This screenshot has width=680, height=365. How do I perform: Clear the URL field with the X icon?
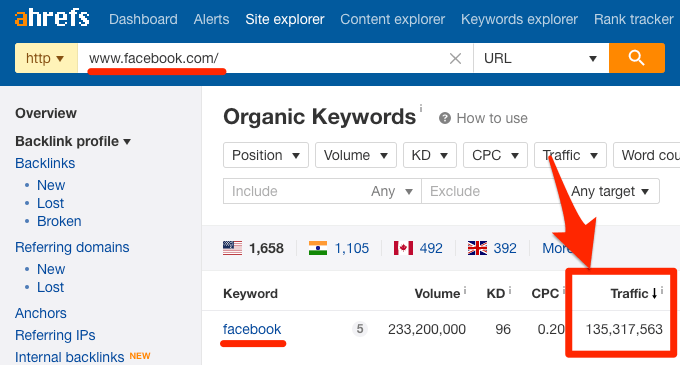coord(455,58)
